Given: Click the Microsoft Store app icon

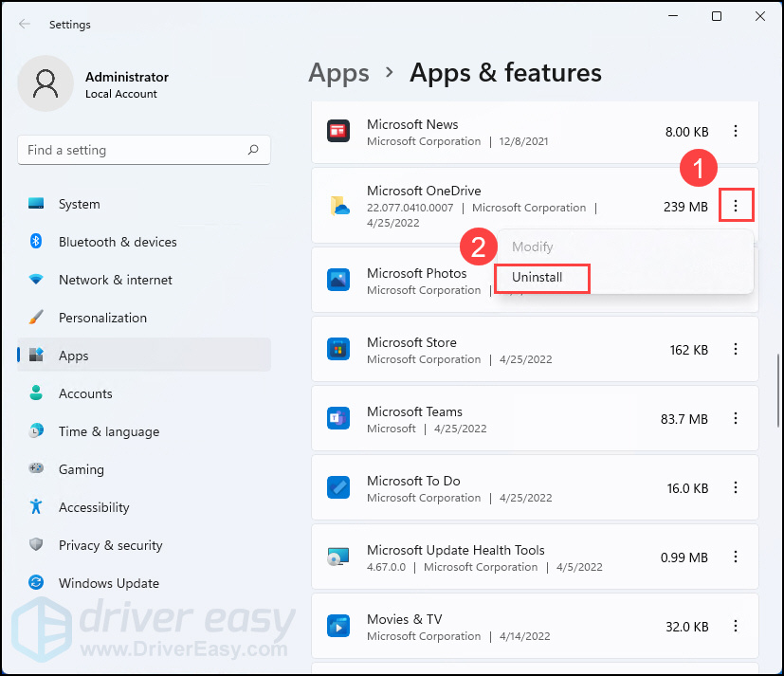Looking at the screenshot, I should (338, 349).
